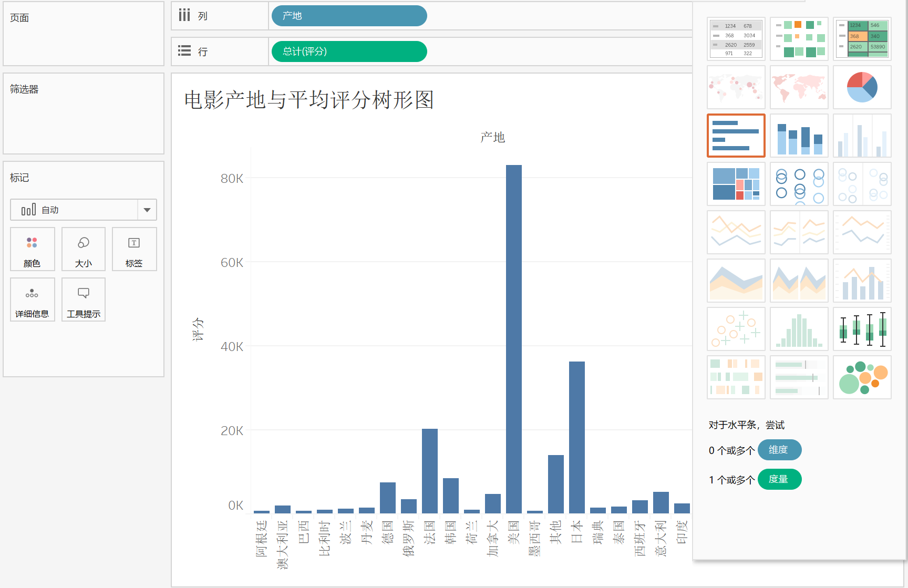Open the 颜色 color marks card

[32, 249]
